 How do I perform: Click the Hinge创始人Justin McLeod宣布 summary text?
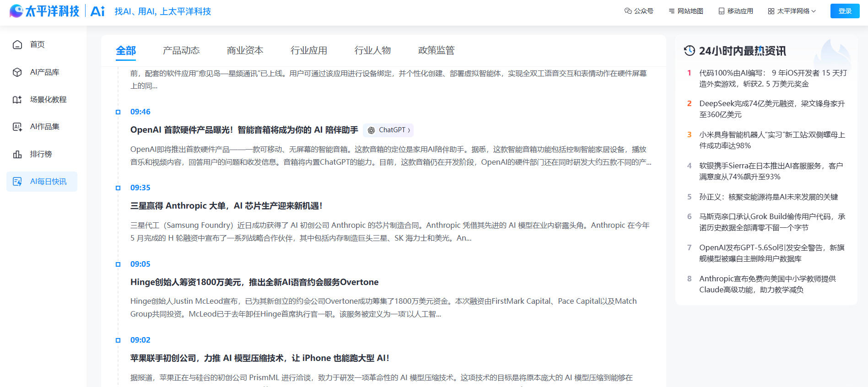[383, 307]
